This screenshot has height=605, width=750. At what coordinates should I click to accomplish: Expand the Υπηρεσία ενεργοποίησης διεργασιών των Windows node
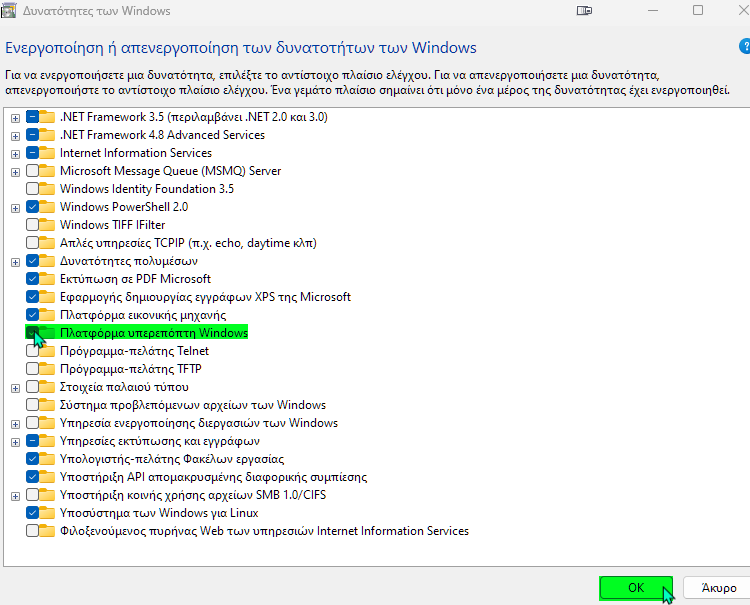tap(15, 424)
